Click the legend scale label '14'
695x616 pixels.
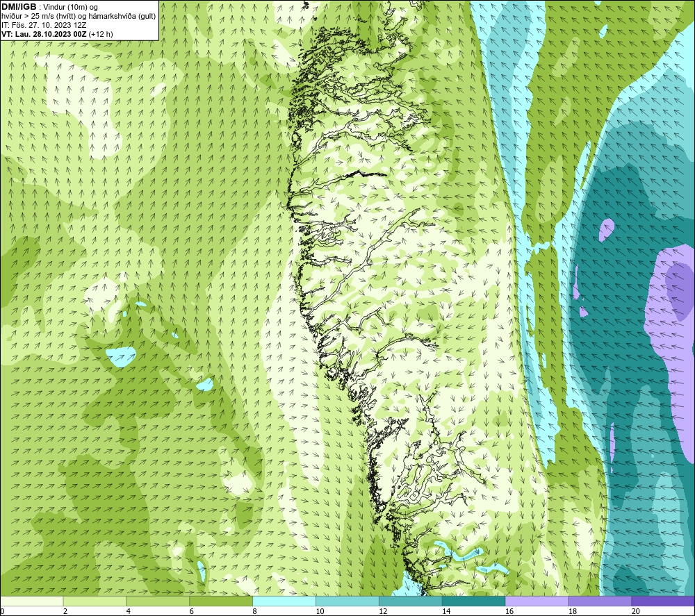click(x=446, y=611)
